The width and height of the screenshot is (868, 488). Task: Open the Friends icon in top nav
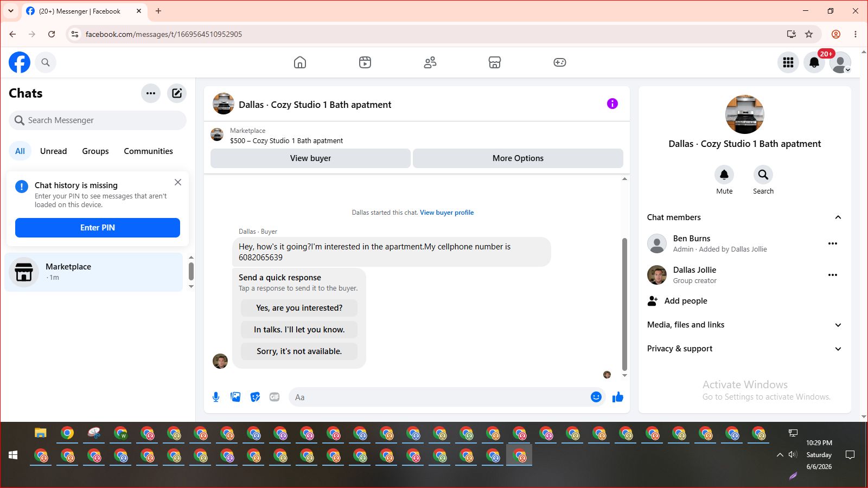pyautogui.click(x=430, y=62)
